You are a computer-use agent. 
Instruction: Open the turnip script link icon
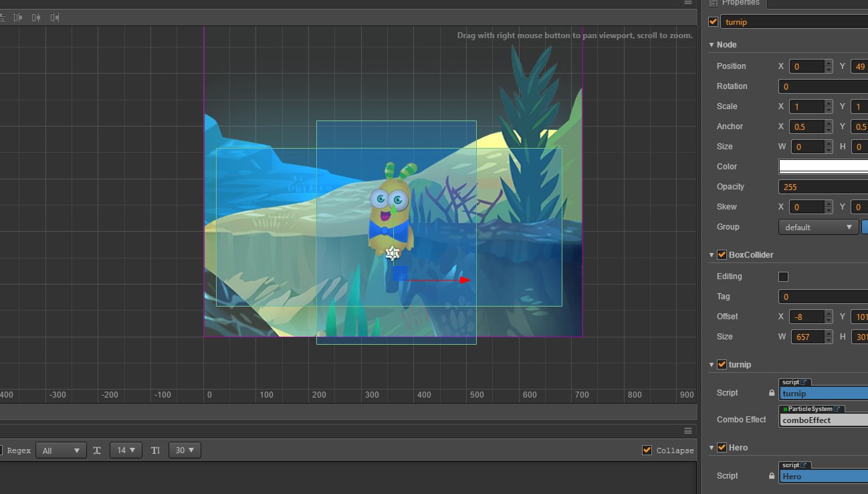coord(804,382)
